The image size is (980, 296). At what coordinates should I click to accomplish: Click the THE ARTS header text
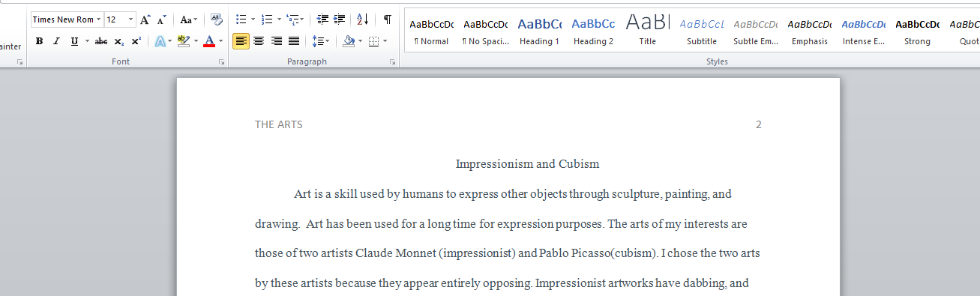click(279, 124)
